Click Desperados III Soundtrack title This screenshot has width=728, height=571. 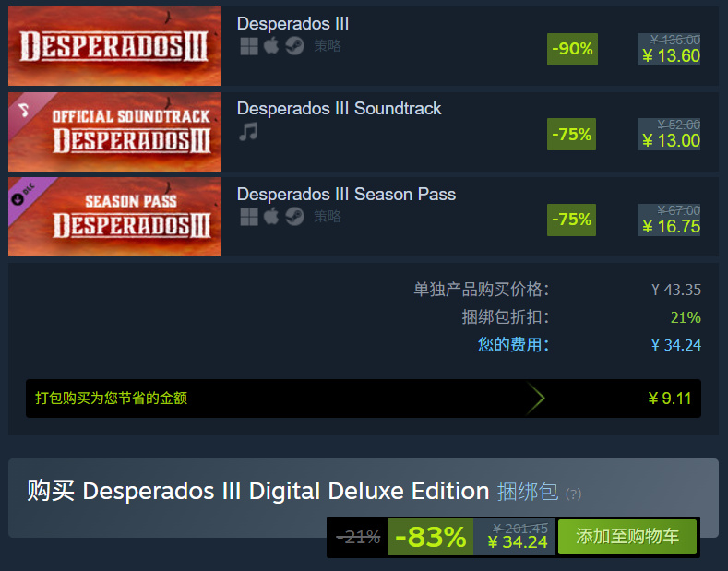(339, 108)
